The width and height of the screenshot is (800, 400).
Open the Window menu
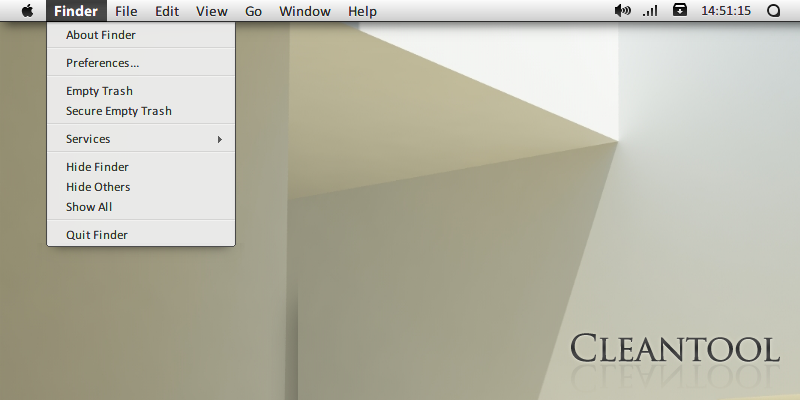pos(305,11)
